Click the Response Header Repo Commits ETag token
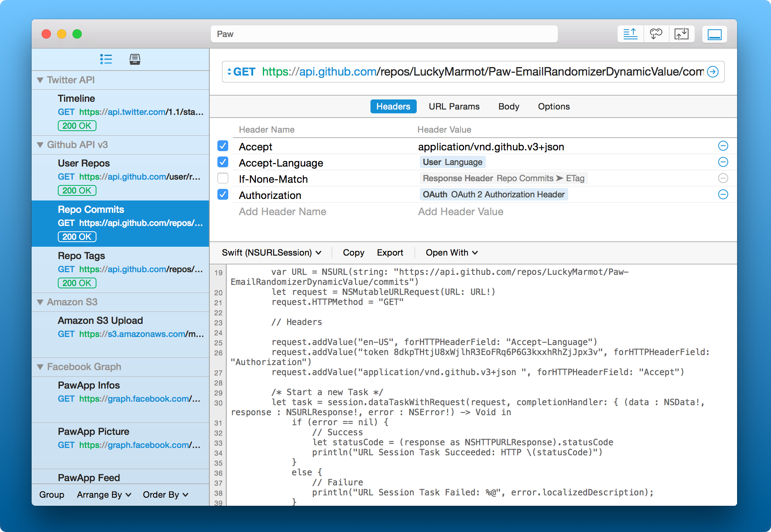 coord(503,178)
